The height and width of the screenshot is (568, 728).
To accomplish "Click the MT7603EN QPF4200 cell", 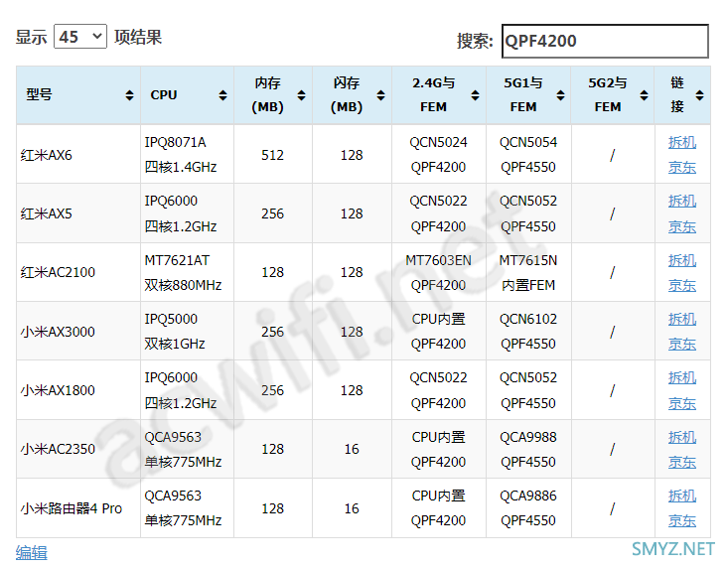I will (439, 272).
